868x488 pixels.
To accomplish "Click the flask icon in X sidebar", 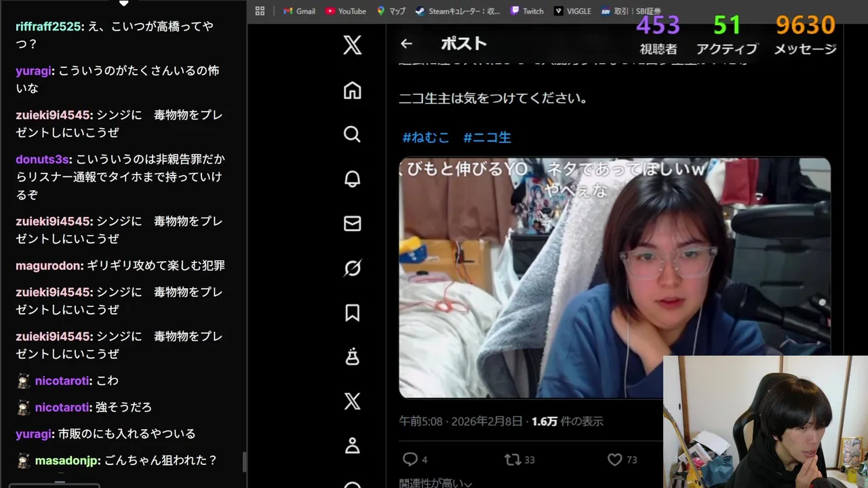I will tap(352, 357).
